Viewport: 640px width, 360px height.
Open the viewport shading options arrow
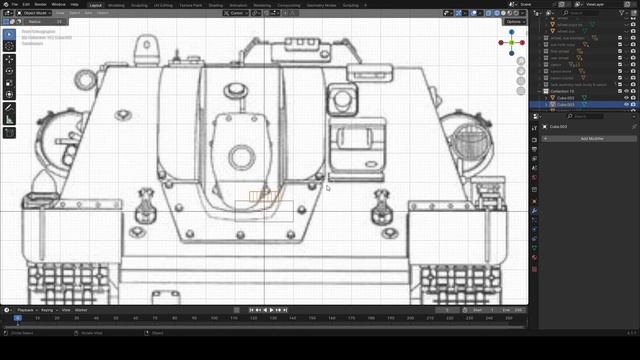tap(522, 13)
